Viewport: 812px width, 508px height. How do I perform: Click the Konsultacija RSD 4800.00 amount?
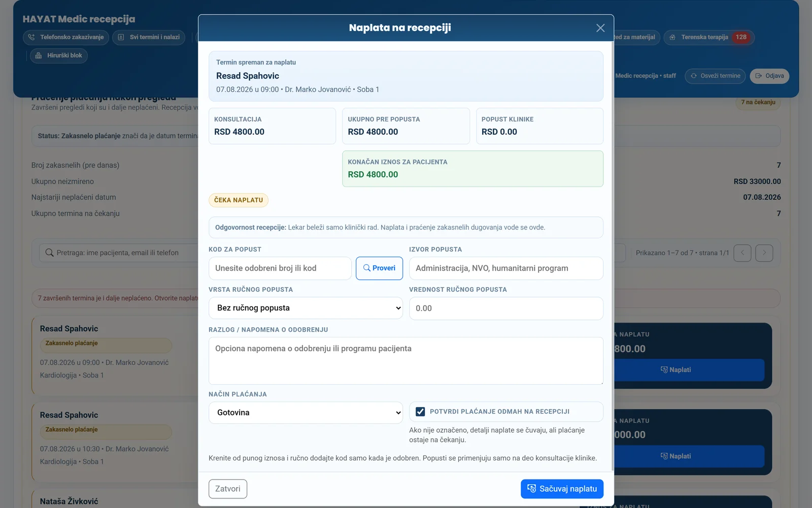[x=239, y=132]
